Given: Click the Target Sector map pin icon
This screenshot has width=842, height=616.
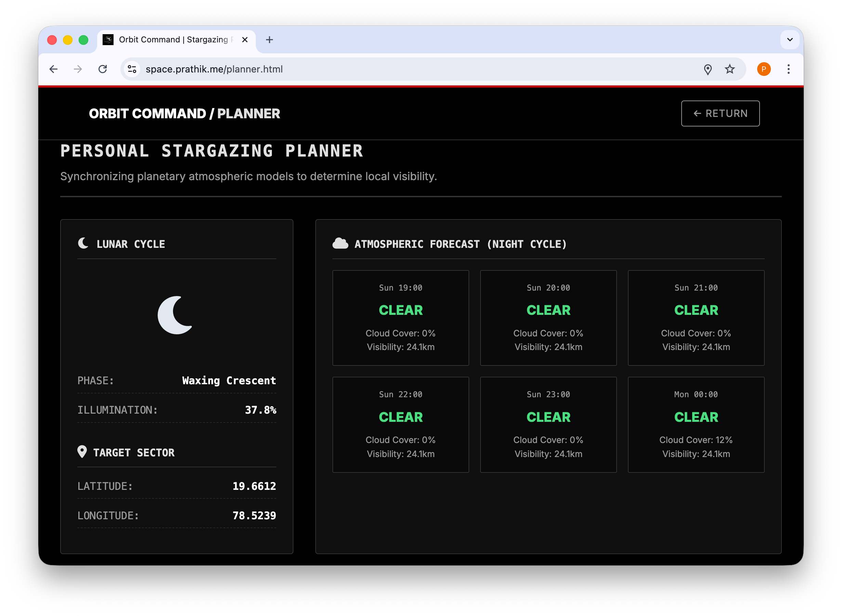Looking at the screenshot, I should click(82, 452).
